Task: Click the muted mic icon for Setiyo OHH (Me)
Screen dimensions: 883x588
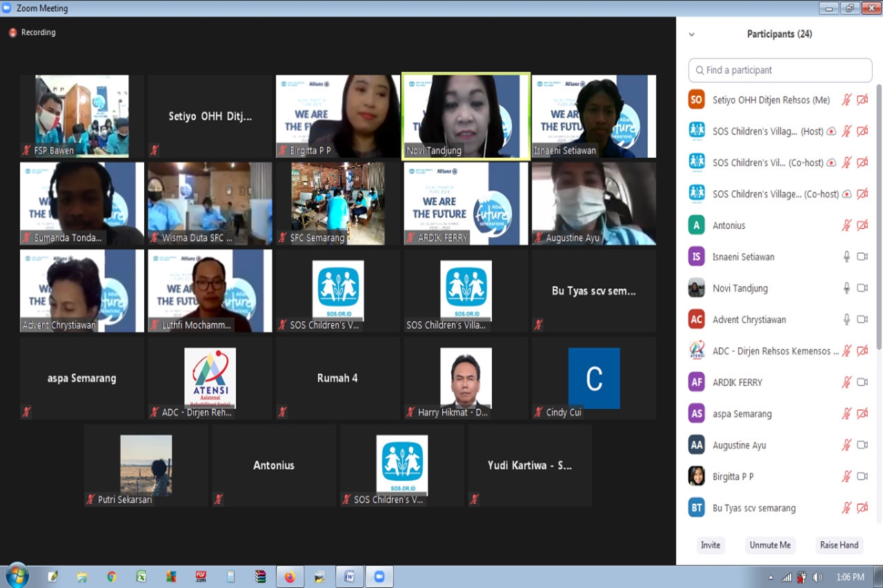Action: [x=846, y=100]
